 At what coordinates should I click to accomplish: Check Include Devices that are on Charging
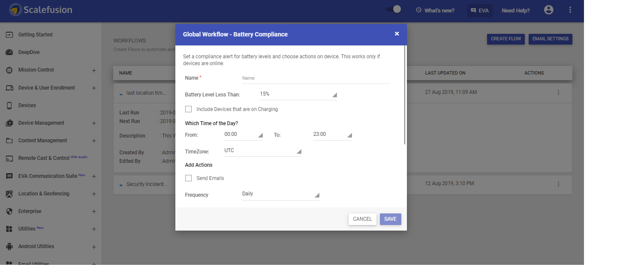188,109
